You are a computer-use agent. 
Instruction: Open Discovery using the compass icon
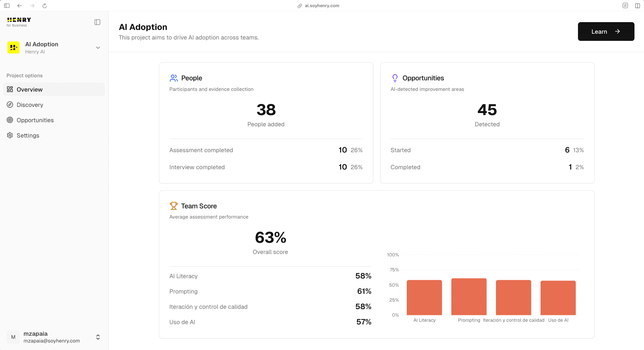point(10,105)
